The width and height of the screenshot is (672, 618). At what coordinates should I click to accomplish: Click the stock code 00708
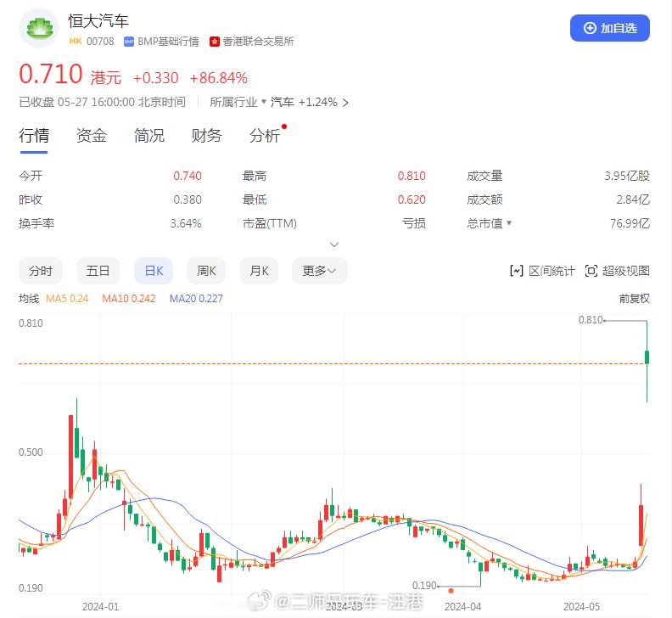[100, 41]
